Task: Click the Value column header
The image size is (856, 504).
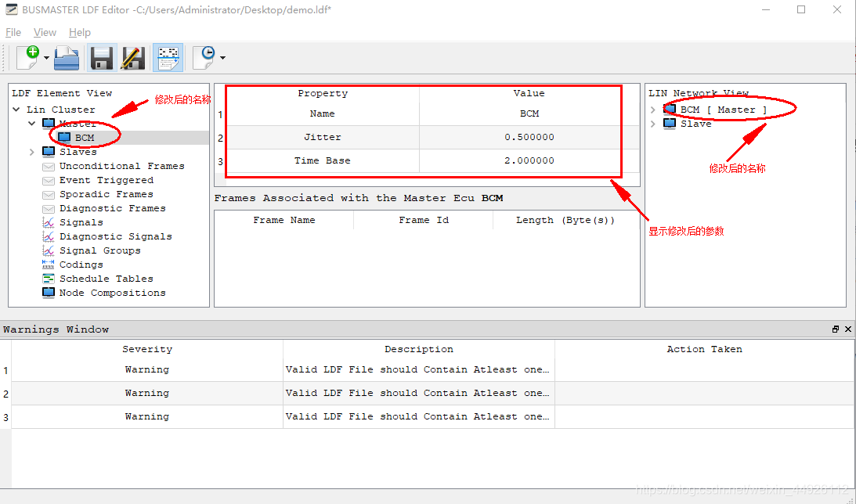Action: 529,93
